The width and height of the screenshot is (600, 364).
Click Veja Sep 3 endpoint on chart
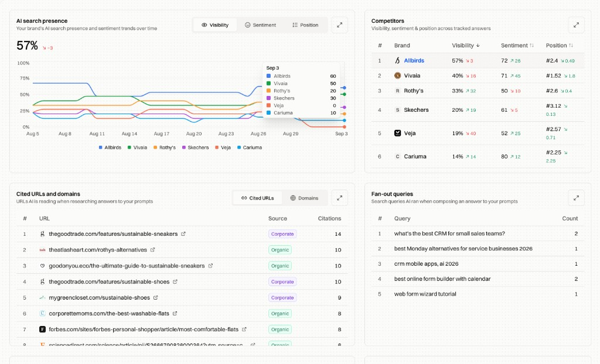(x=345, y=127)
